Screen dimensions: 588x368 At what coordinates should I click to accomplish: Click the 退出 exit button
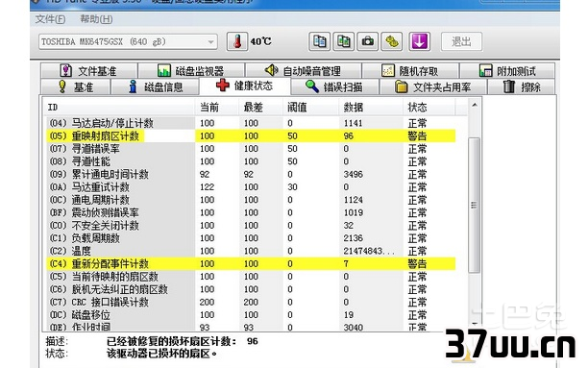point(461,41)
